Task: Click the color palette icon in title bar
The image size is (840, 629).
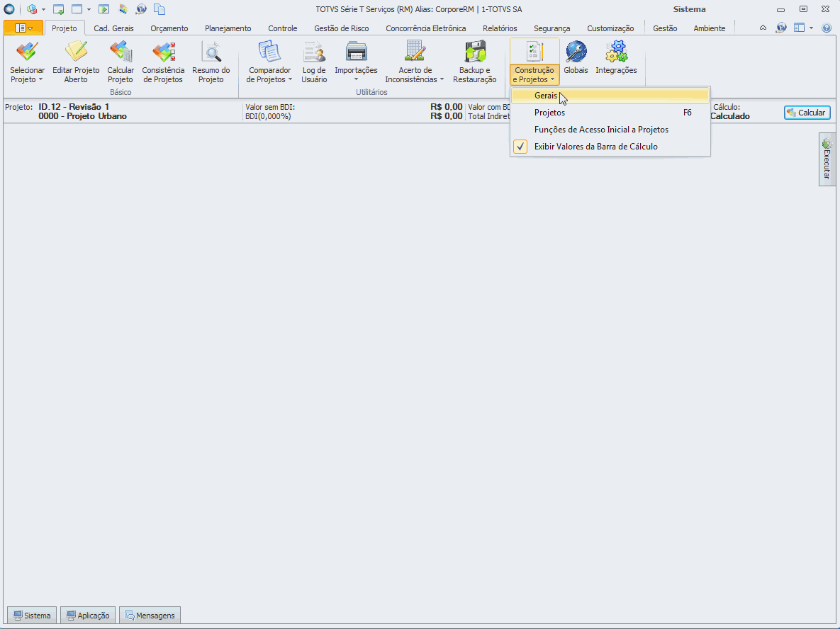Action: [123, 9]
